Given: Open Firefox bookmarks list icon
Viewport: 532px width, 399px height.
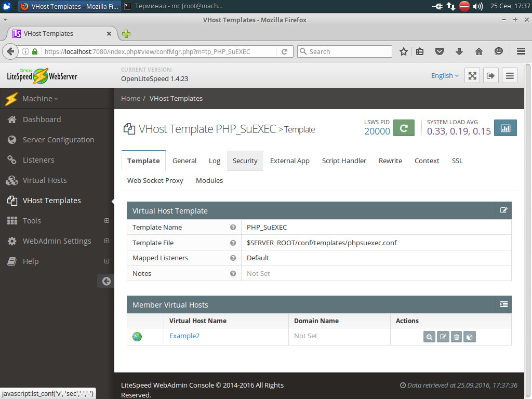Looking at the screenshot, I should pyautogui.click(x=420, y=51).
